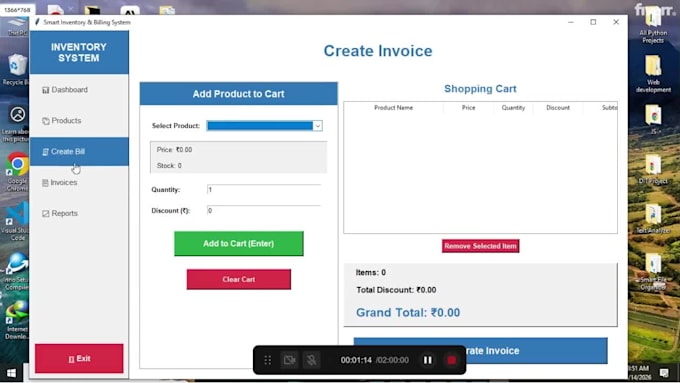Image resolution: width=680 pixels, height=383 pixels.
Task: Click the 'Stock: 0' label
Action: (169, 166)
